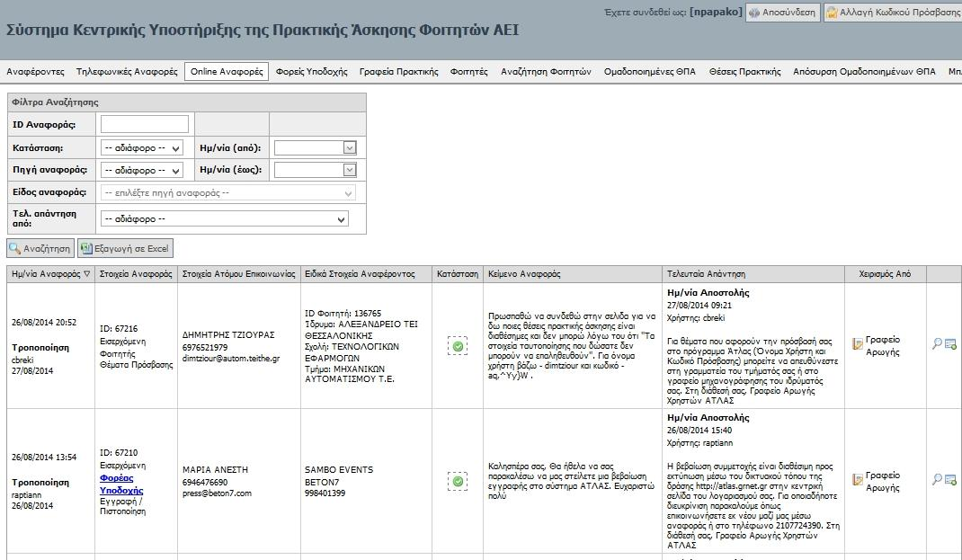Image resolution: width=962 pixels, height=560 pixels.
Task: Click Κατάσταση column header
Action: pyautogui.click(x=458, y=274)
